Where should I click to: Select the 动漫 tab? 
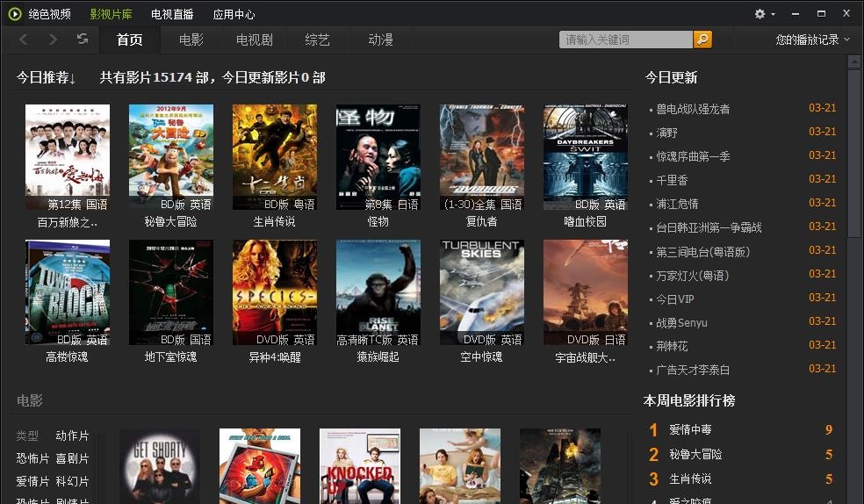pos(380,40)
